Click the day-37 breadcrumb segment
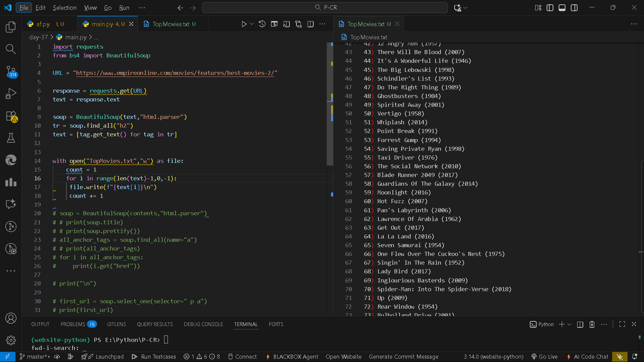This screenshot has width=644, height=362. tap(38, 37)
